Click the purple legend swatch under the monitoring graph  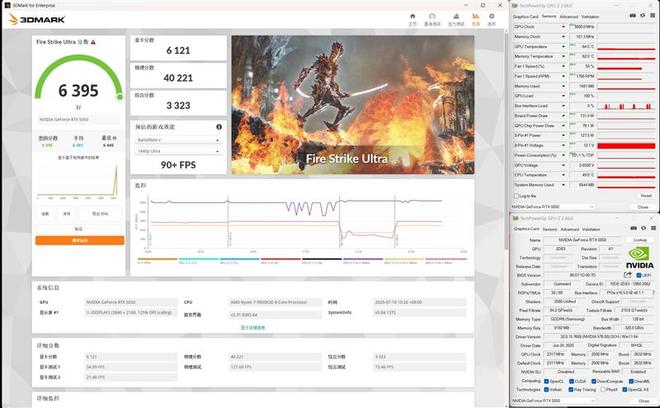pos(363,259)
